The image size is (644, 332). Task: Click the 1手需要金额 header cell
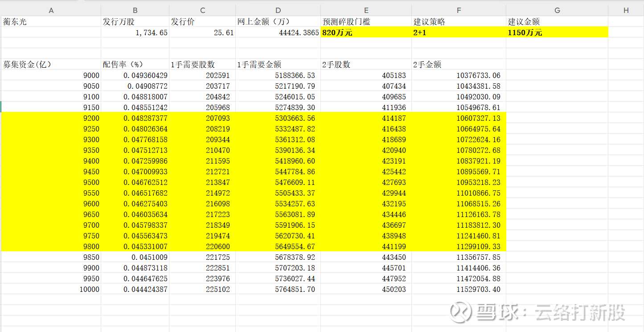(x=278, y=64)
